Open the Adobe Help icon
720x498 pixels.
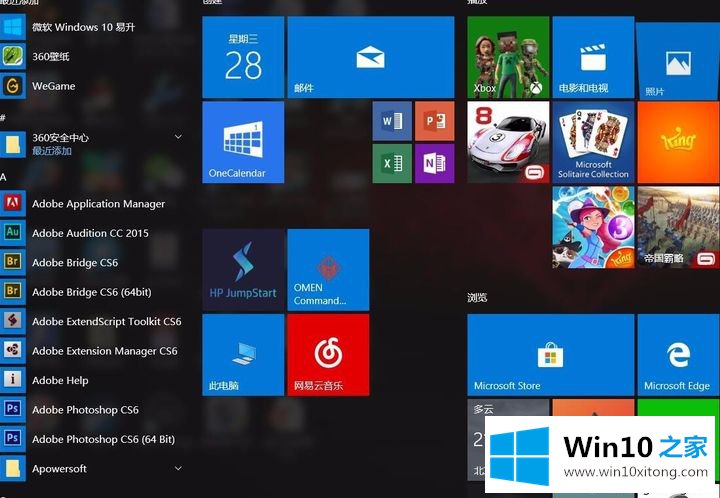click(x=12, y=380)
